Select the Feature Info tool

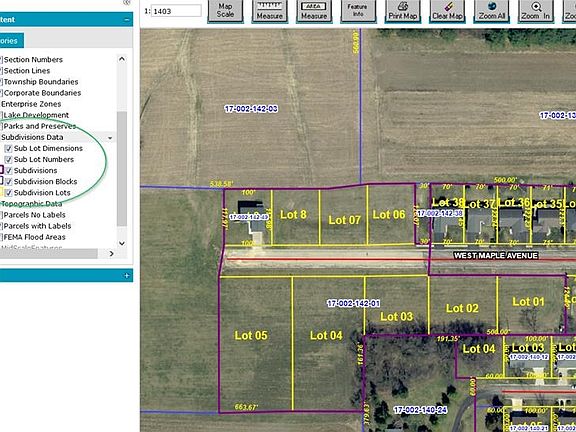point(358,11)
